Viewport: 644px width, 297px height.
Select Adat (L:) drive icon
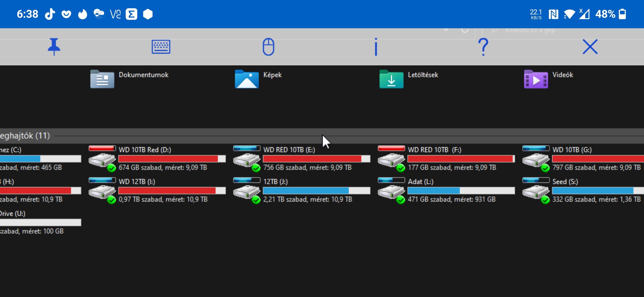point(391,190)
